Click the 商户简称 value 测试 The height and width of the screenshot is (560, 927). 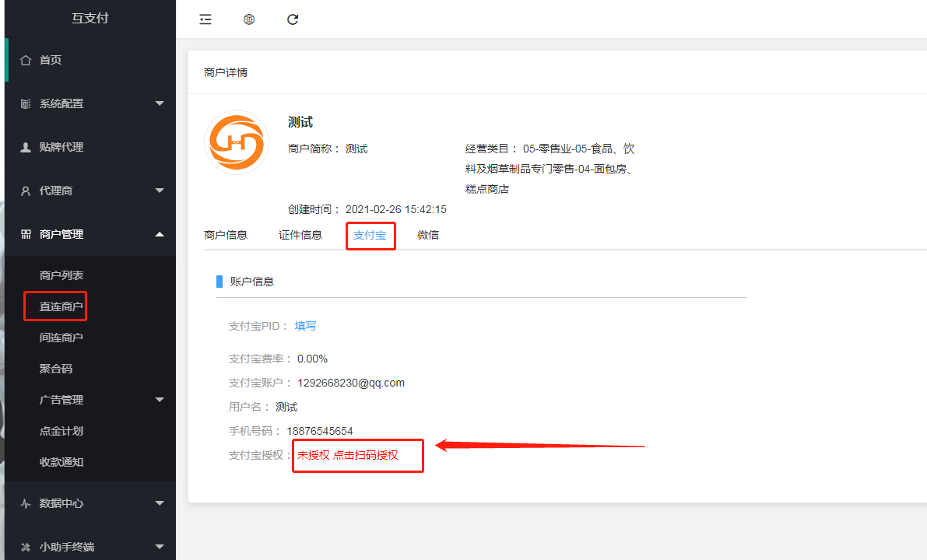coord(356,149)
